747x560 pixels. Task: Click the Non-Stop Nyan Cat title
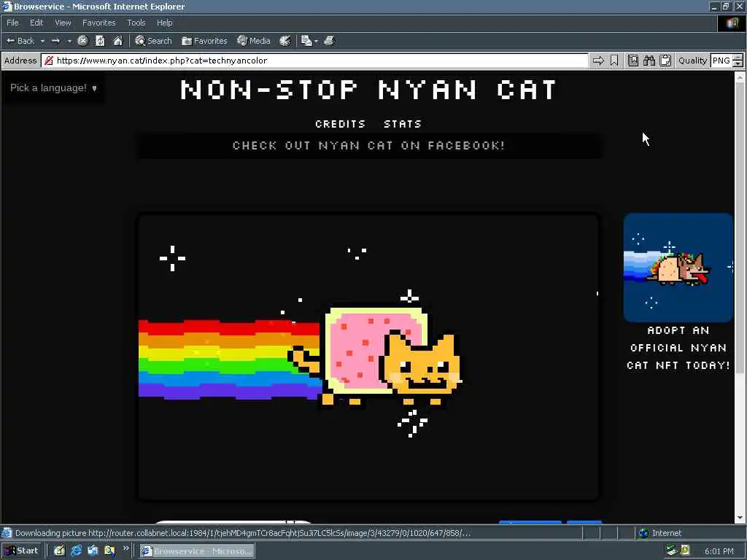368,90
